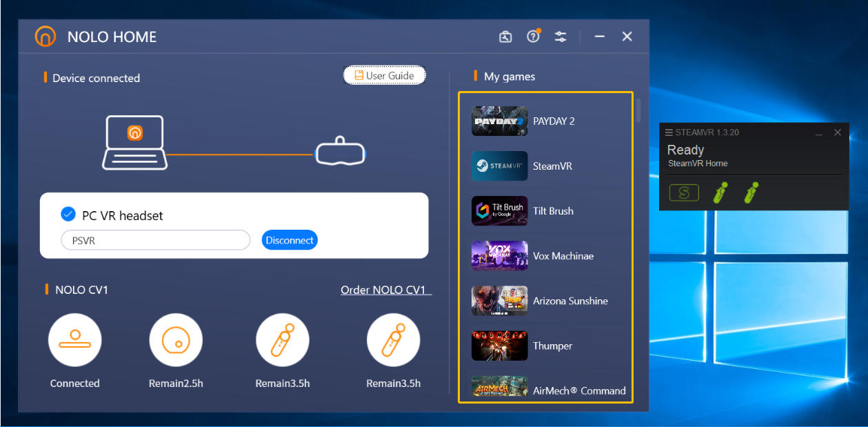This screenshot has width=868, height=427.
Task: Click the Connected status label
Action: click(74, 384)
